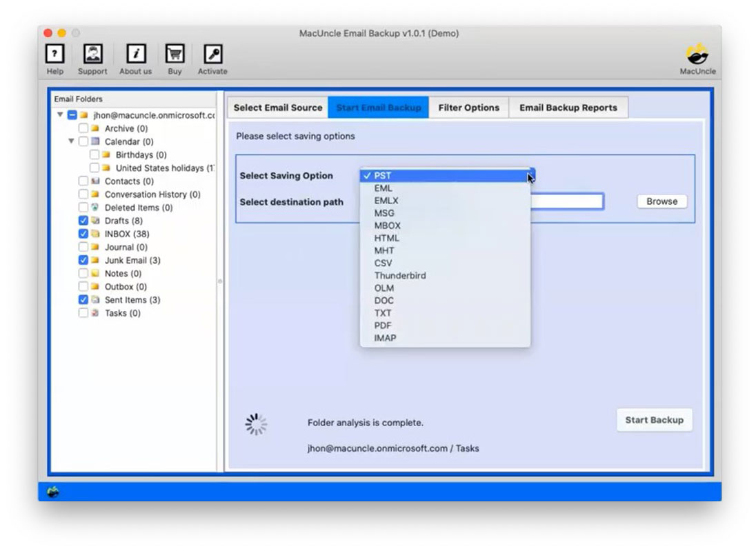
Task: Click the Sent Items folder icon
Action: [x=95, y=299]
